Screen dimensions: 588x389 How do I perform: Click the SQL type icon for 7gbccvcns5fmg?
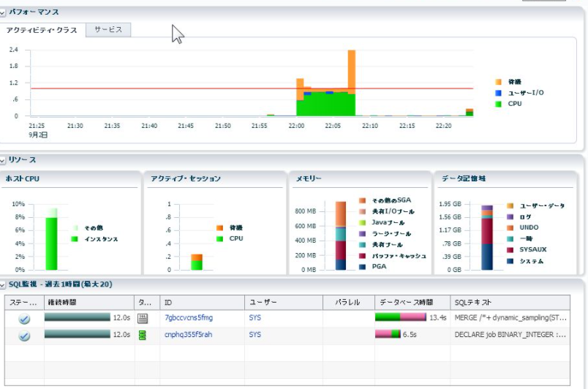[x=143, y=318]
